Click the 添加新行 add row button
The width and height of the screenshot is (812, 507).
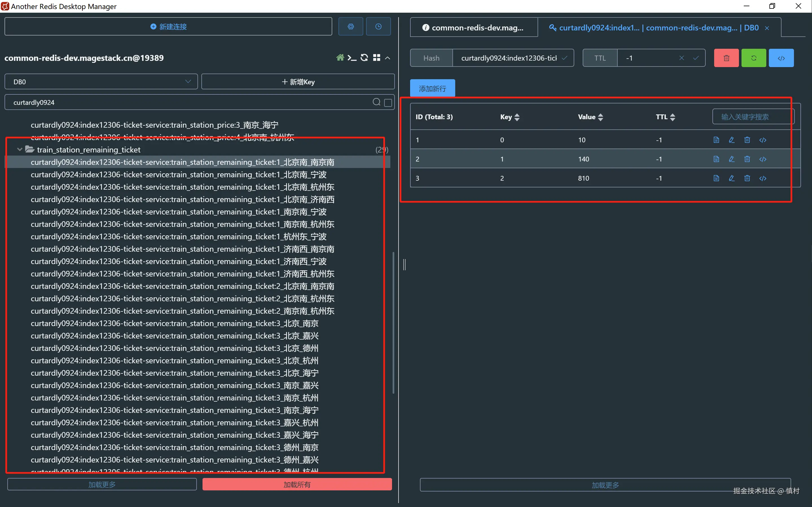tap(432, 88)
